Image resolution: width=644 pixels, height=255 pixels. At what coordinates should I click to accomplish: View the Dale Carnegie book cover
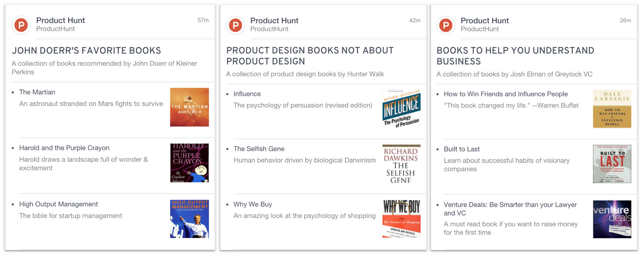coord(612,109)
